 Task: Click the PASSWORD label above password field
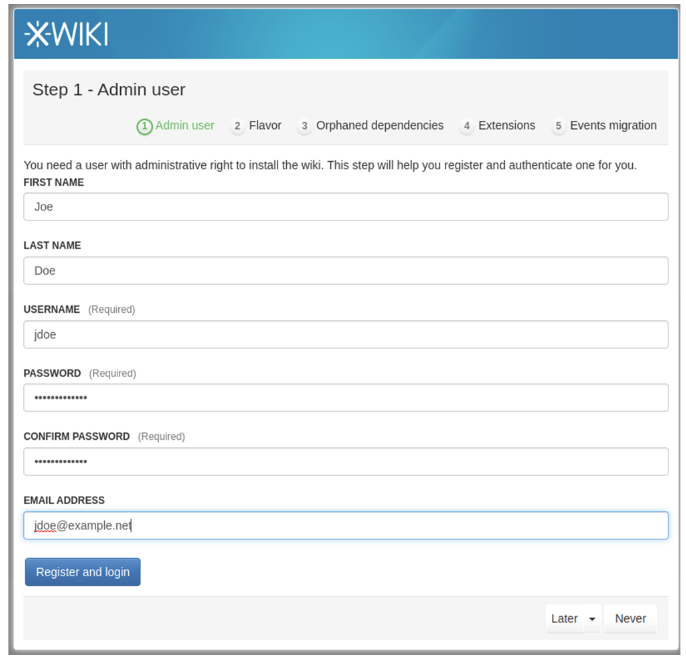click(x=52, y=373)
